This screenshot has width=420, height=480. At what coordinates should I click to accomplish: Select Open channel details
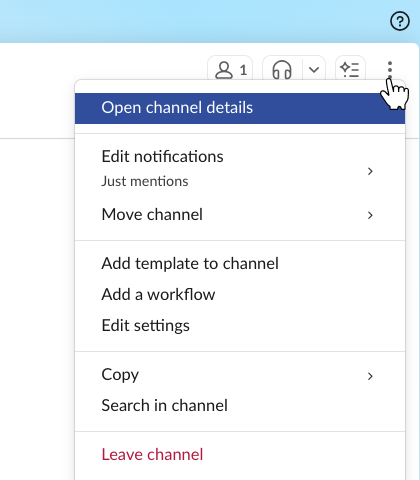point(240,108)
